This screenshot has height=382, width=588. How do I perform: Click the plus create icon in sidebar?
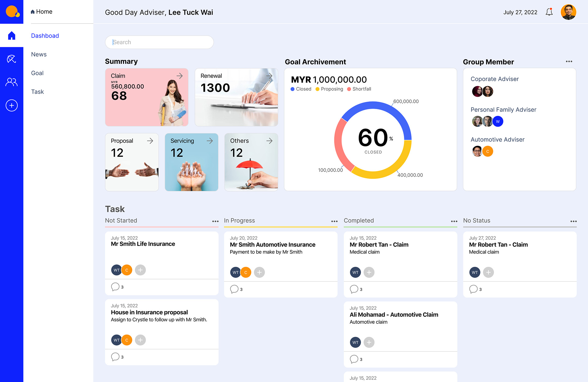pos(12,105)
